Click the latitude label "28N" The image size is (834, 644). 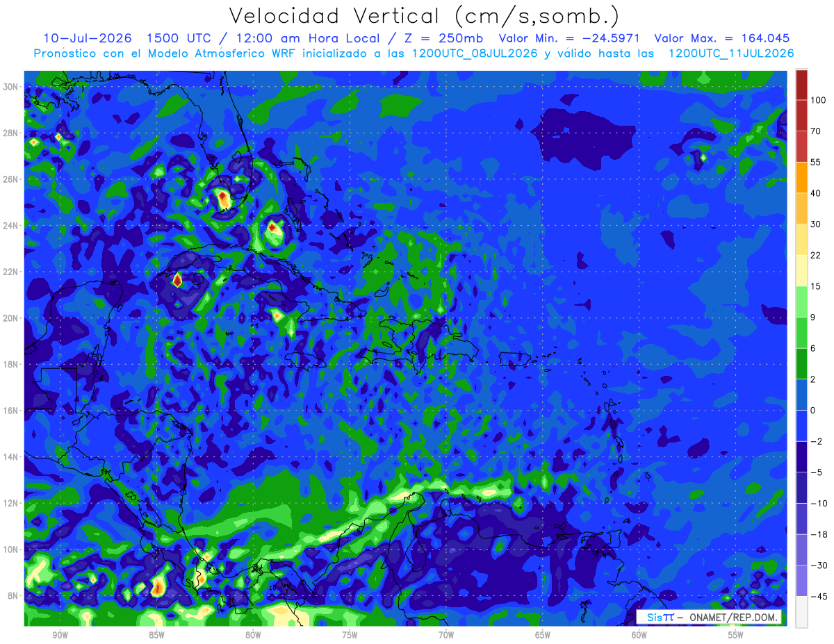pyautogui.click(x=11, y=133)
